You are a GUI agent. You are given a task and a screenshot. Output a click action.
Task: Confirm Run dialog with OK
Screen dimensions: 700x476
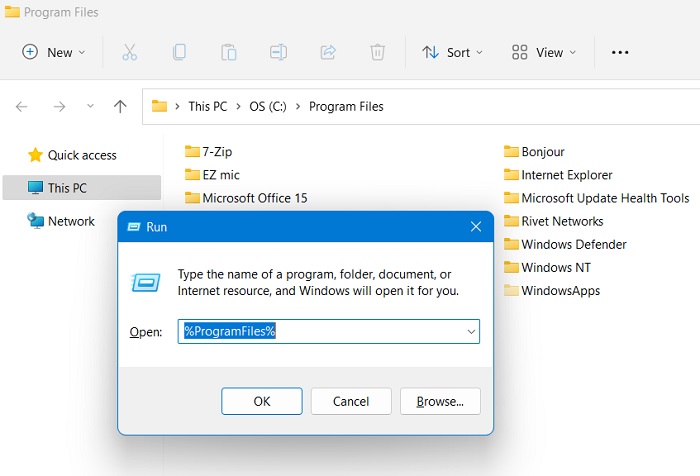pyautogui.click(x=262, y=401)
